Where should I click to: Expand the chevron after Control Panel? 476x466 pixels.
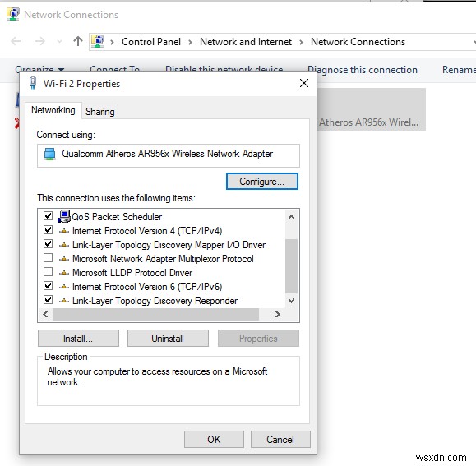pos(190,42)
